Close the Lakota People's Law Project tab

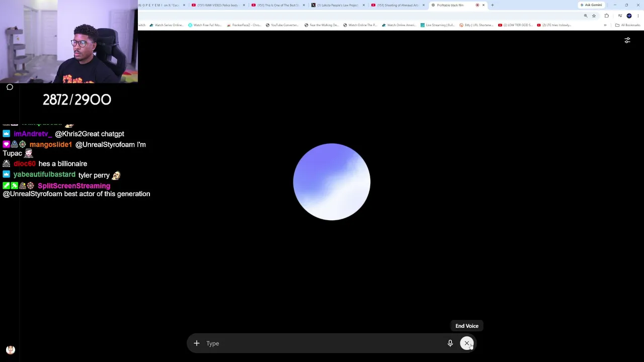tap(364, 5)
